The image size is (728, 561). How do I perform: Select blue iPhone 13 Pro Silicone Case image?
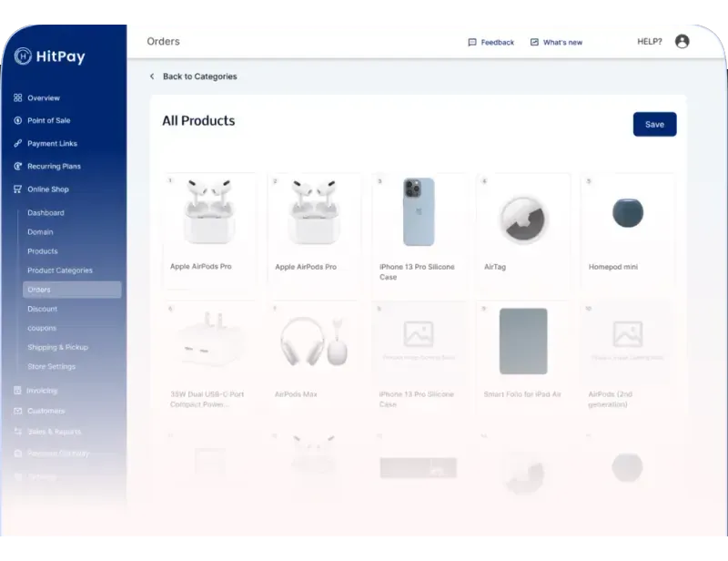coord(419,212)
